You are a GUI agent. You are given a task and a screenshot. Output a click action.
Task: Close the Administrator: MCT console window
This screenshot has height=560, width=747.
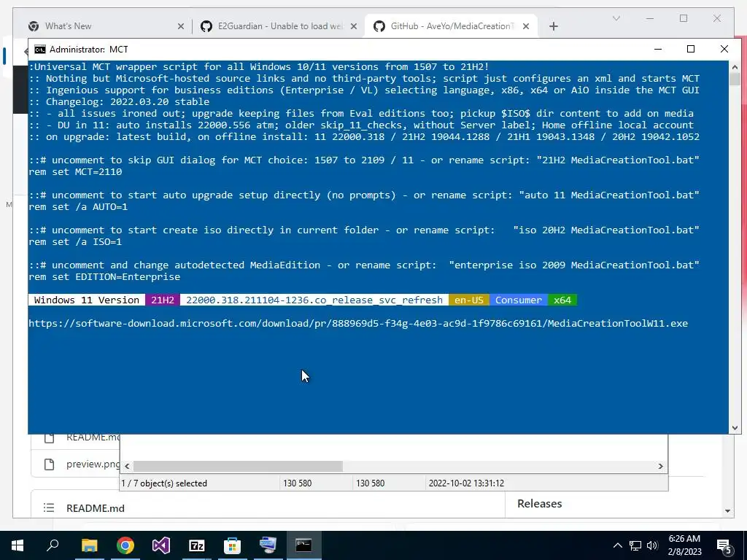(724, 49)
